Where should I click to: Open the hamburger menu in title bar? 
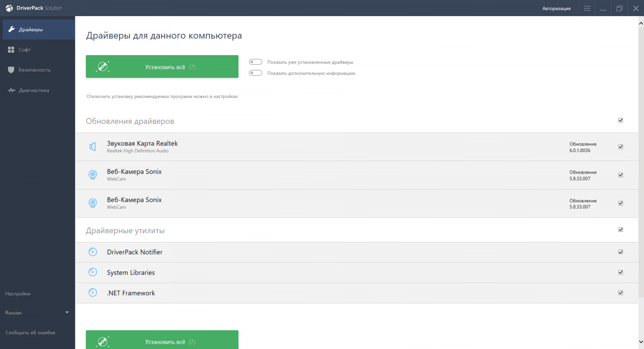tap(587, 8)
